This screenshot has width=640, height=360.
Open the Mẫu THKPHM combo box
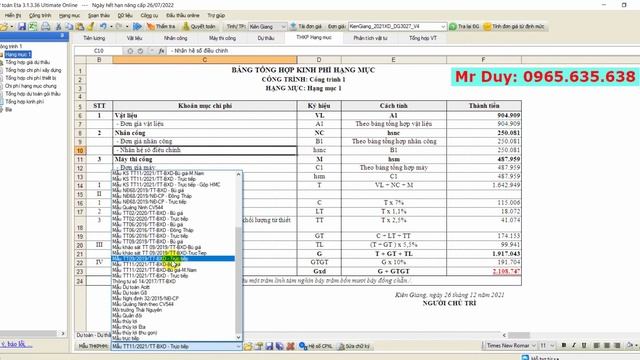[x=176, y=346]
